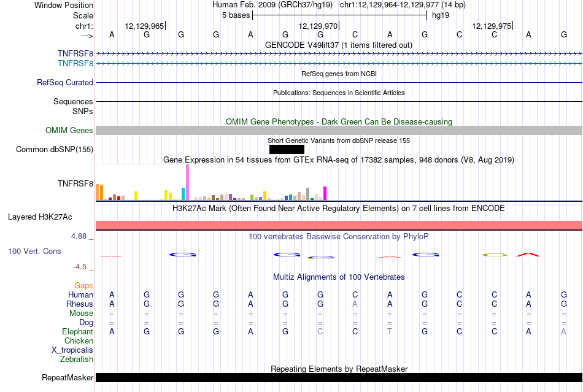Select the Mouse alignment row label
This screenshot has height=392, width=583.
(81, 313)
